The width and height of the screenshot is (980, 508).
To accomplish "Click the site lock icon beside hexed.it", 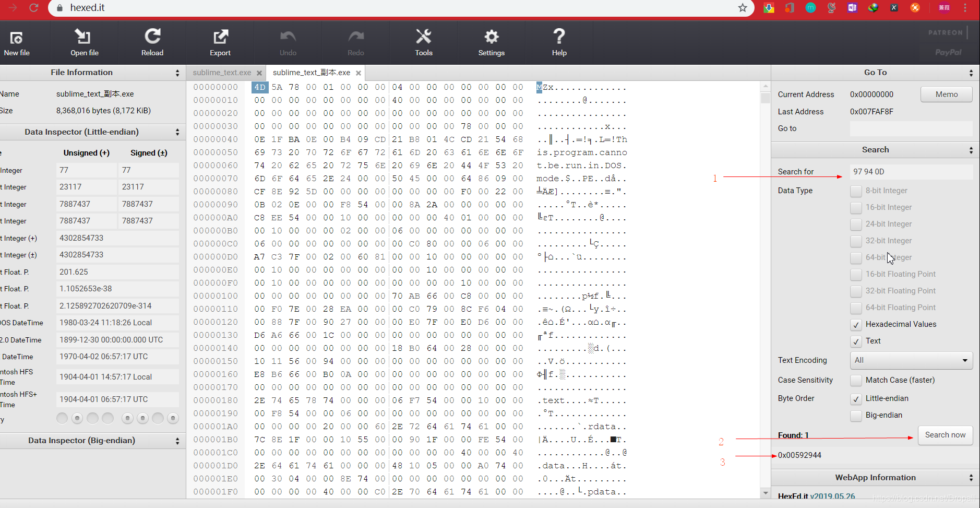I will click(x=59, y=8).
